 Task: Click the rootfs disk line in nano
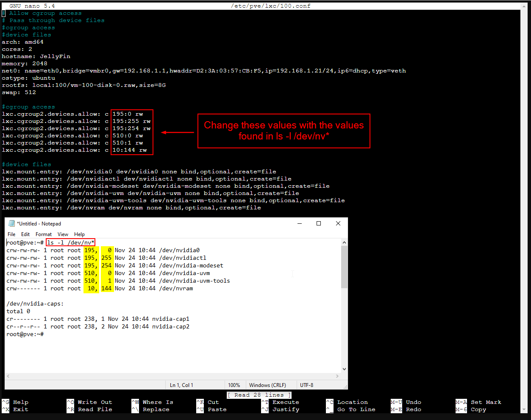(84, 85)
